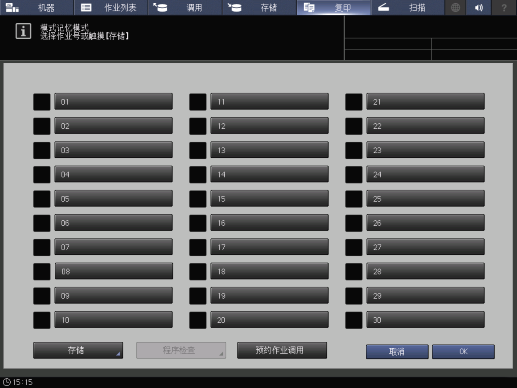Select memory slot 15
Screen dimensions: 517x388
(270, 199)
